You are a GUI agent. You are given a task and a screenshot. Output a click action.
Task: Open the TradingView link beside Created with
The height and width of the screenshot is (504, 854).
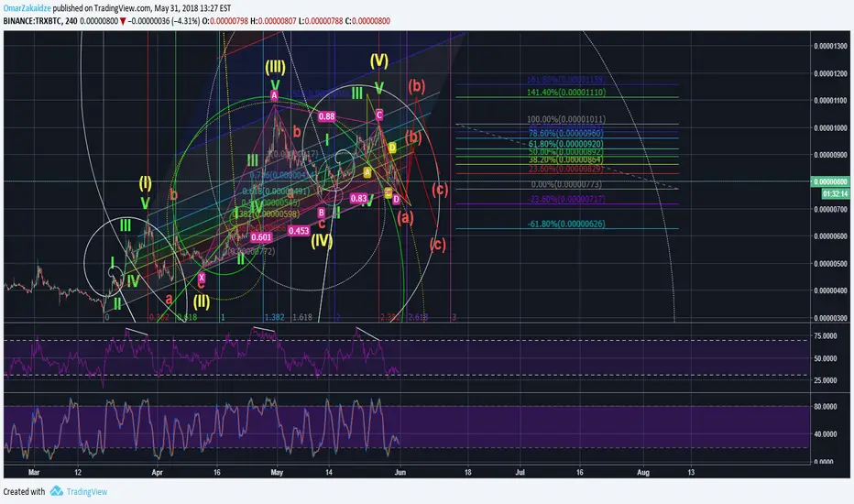87,491
